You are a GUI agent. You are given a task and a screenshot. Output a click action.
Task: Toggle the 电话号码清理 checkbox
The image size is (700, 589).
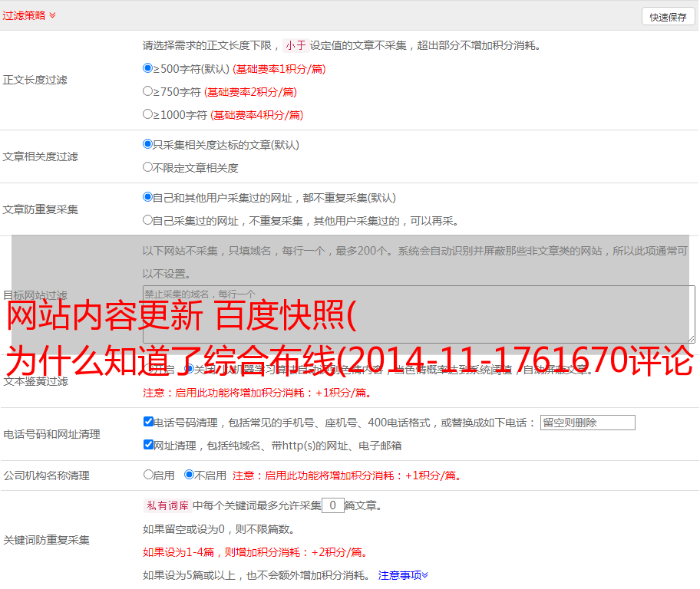coord(148,422)
